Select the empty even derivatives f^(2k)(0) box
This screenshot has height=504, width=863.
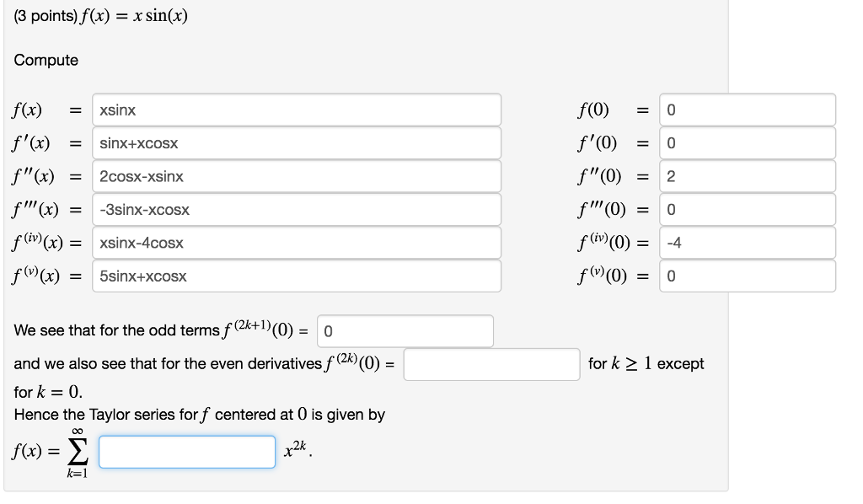491,363
